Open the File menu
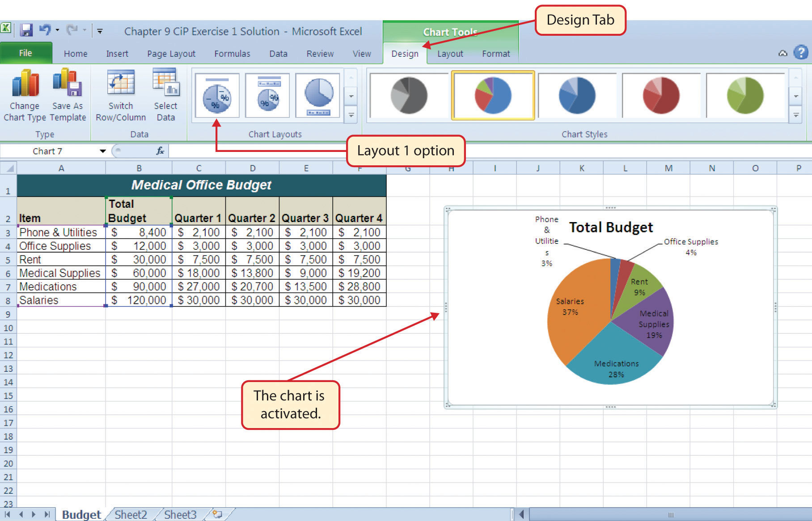Viewport: 812px width, 521px height. (25, 53)
